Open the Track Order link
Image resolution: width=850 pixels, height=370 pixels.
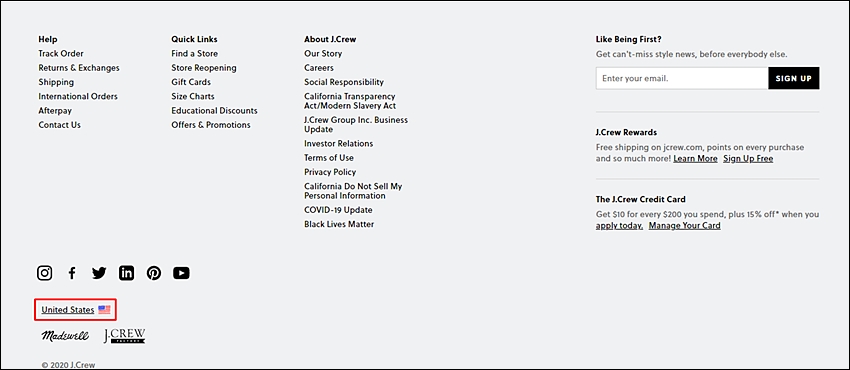(x=61, y=54)
